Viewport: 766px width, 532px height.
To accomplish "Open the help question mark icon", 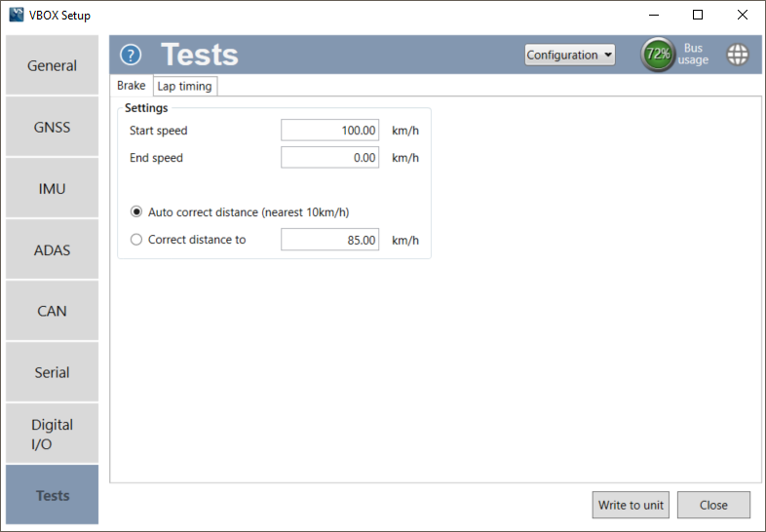I will coord(131,55).
